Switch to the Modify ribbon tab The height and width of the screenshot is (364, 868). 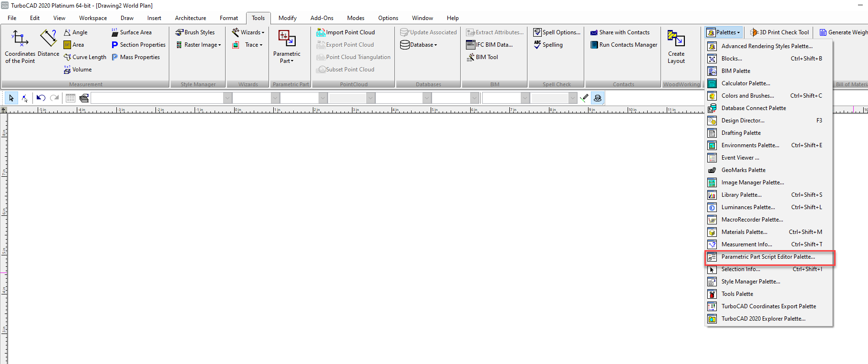[x=288, y=18]
